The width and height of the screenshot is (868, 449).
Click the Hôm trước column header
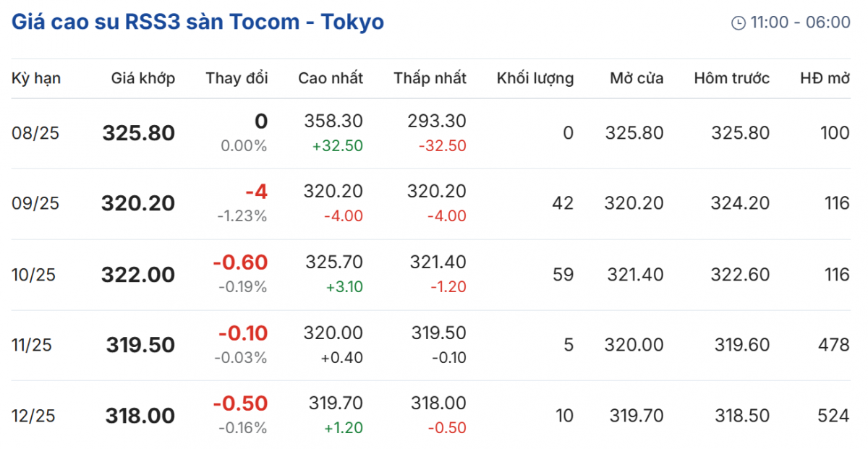(732, 78)
